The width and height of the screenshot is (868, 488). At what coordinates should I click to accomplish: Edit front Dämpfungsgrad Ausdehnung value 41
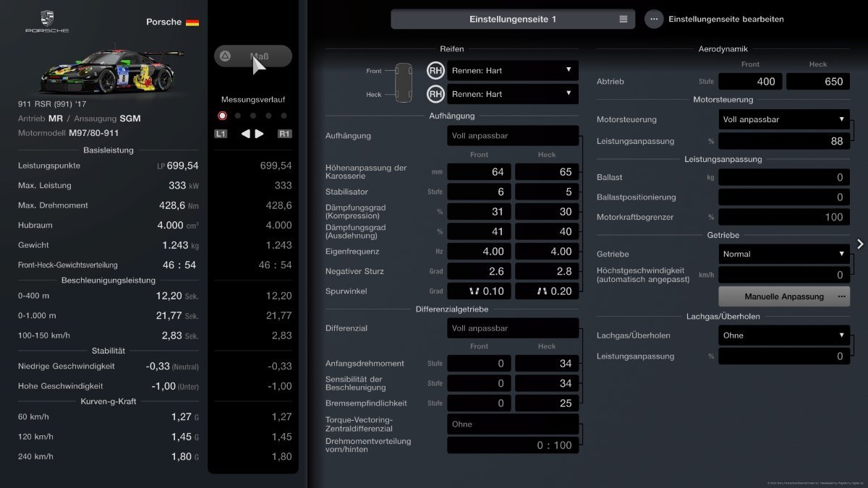(x=479, y=231)
